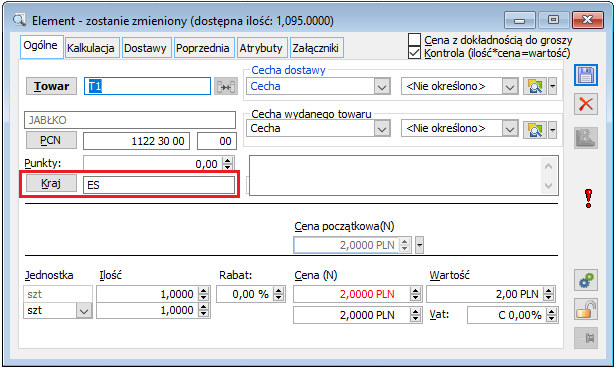Click the lower Ilość spinner arrows
The height and width of the screenshot is (368, 616).
click(x=203, y=310)
